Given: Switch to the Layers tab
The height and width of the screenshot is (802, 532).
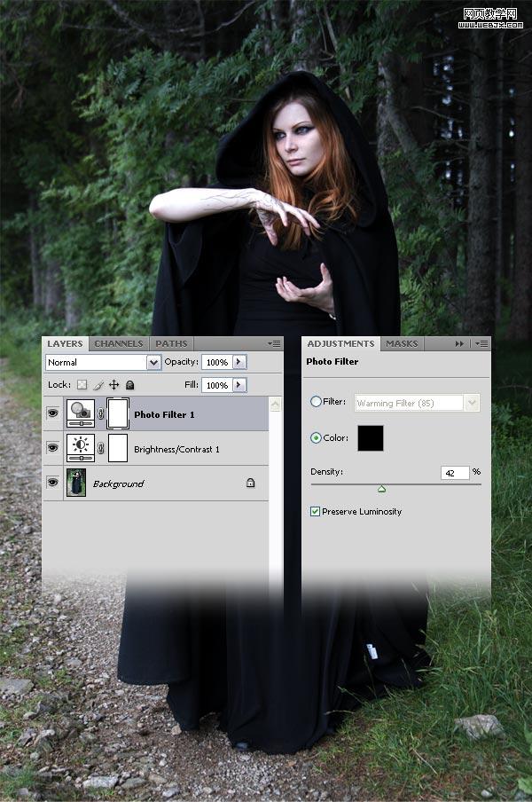Looking at the screenshot, I should 65,343.
